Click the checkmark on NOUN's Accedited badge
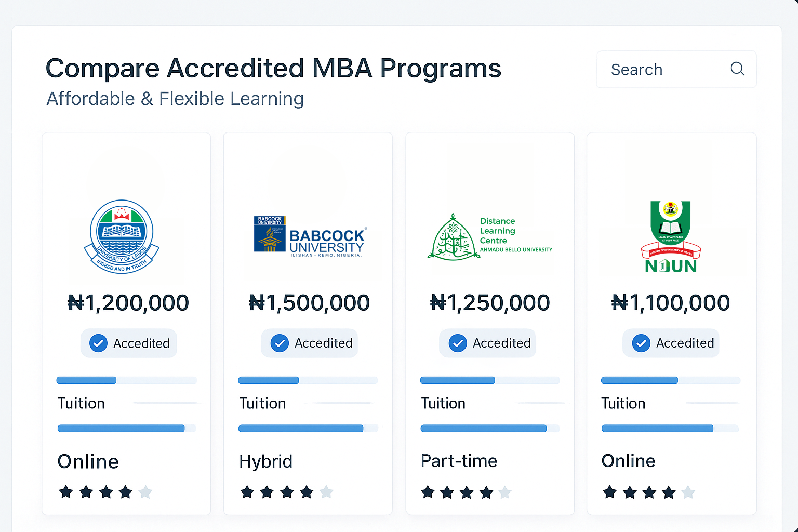Screen dimensions: 798x532 (641, 343)
